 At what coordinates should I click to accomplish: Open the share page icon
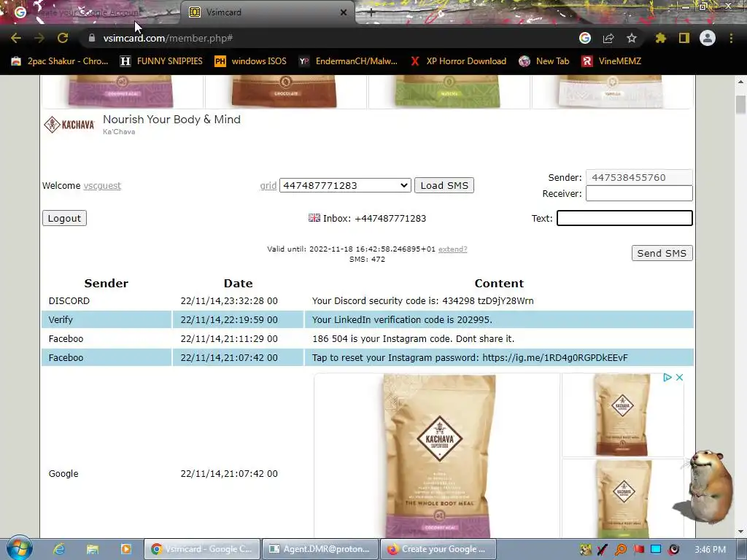(x=608, y=38)
